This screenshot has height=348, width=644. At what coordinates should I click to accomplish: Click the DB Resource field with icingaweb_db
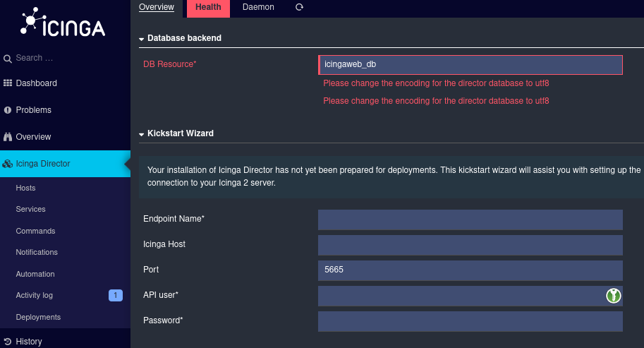[x=470, y=65]
